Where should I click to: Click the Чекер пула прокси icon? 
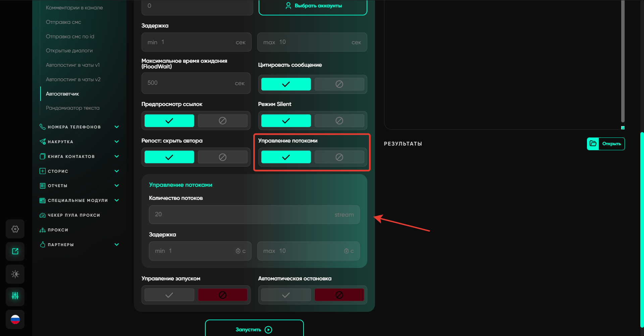point(43,215)
